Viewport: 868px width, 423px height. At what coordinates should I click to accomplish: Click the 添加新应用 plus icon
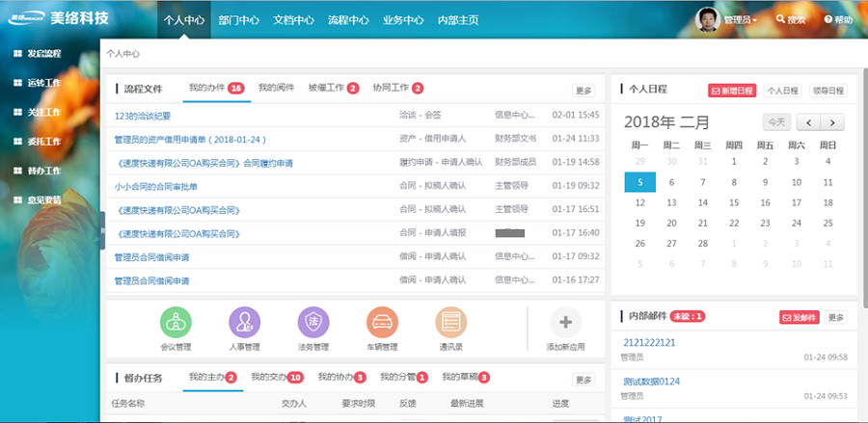click(x=565, y=323)
